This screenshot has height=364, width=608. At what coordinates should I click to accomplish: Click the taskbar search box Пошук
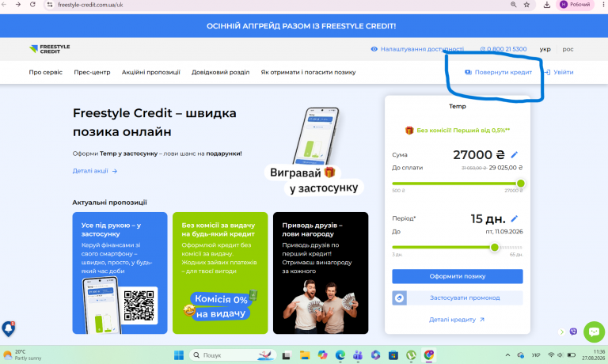coord(233,355)
